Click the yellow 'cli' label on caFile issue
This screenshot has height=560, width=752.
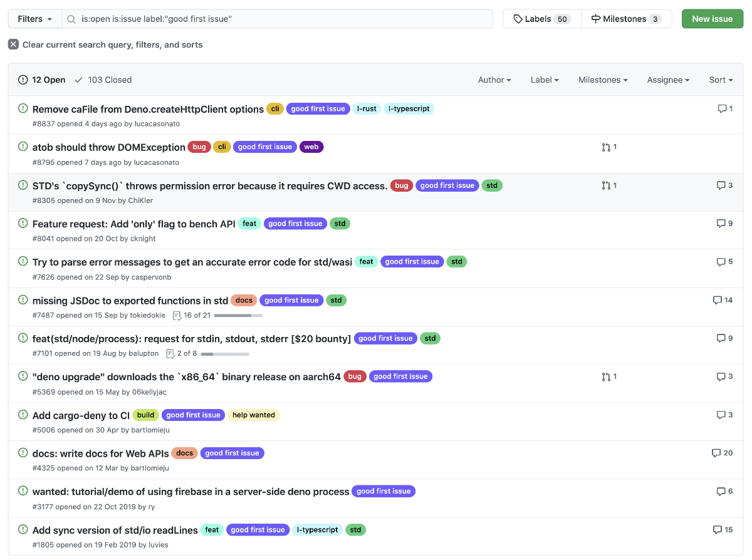[275, 108]
